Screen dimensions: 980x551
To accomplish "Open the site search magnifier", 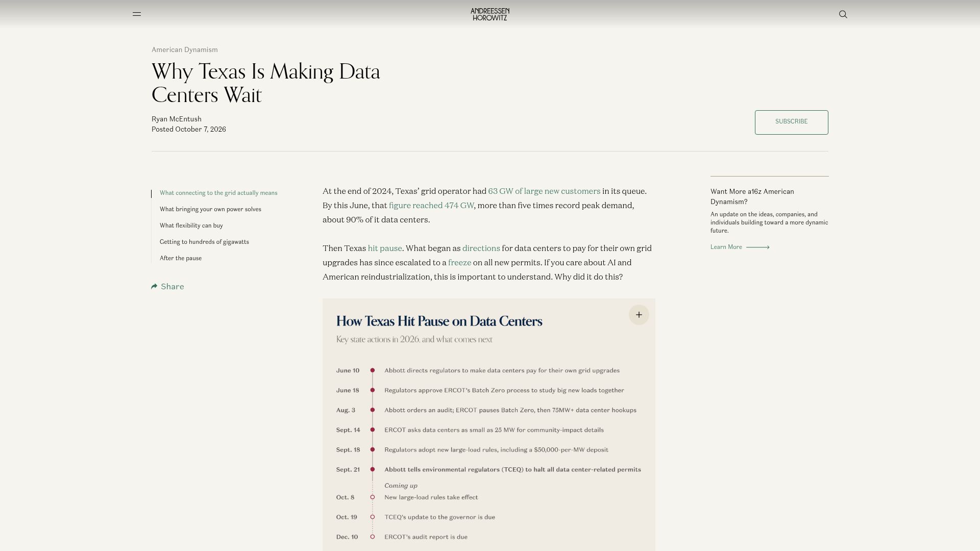I will pos(843,14).
